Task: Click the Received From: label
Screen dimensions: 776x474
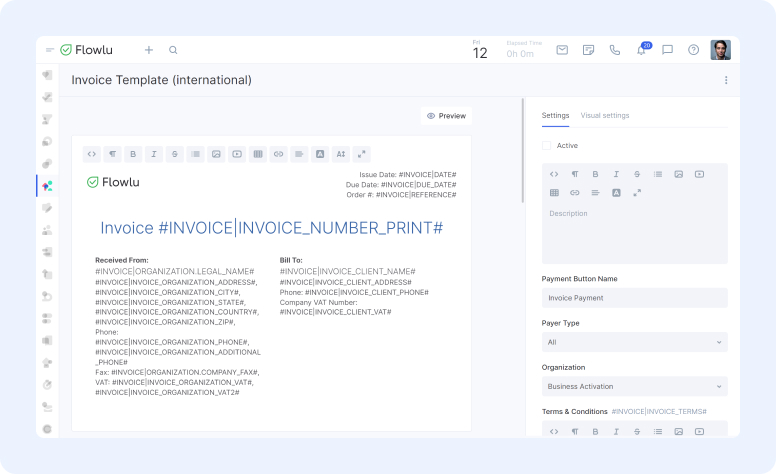Action: click(x=122, y=260)
